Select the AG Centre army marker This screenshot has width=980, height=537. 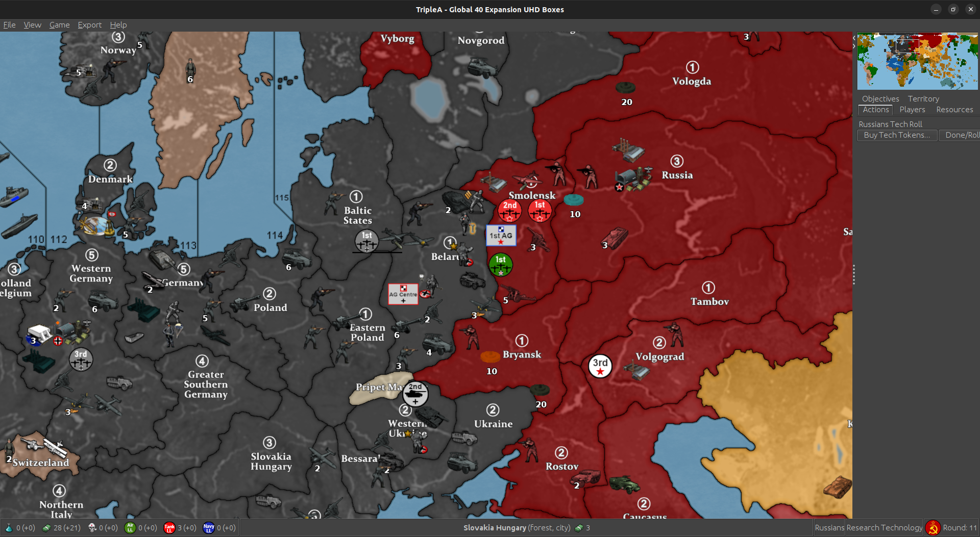403,294
